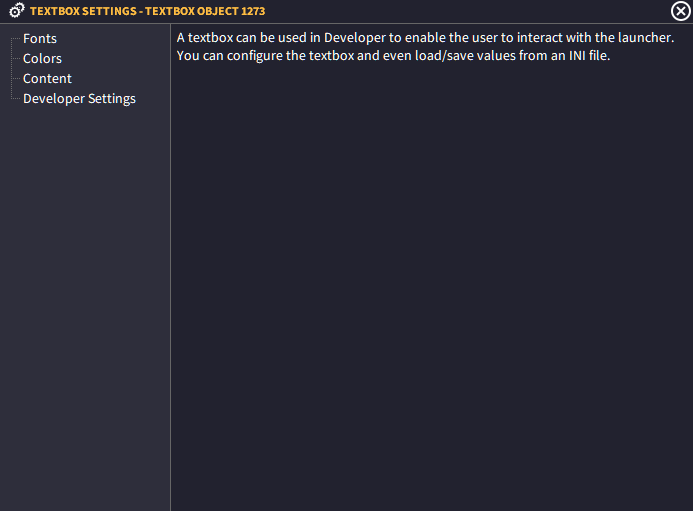
Task: Close the Textbox Settings dialog
Action: pos(681,11)
